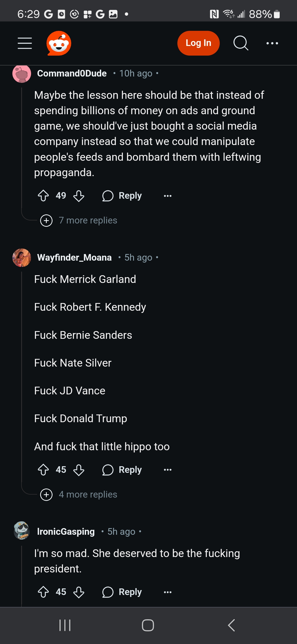Screen dimensions: 297x644
Task: Open more options on Wayfinder_Moana's comment
Action: pos(168,470)
